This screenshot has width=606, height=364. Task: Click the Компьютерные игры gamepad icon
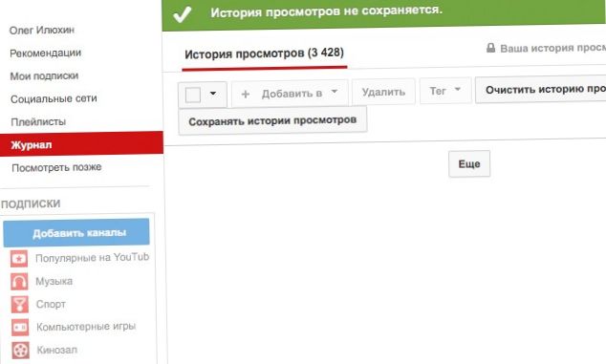20,328
